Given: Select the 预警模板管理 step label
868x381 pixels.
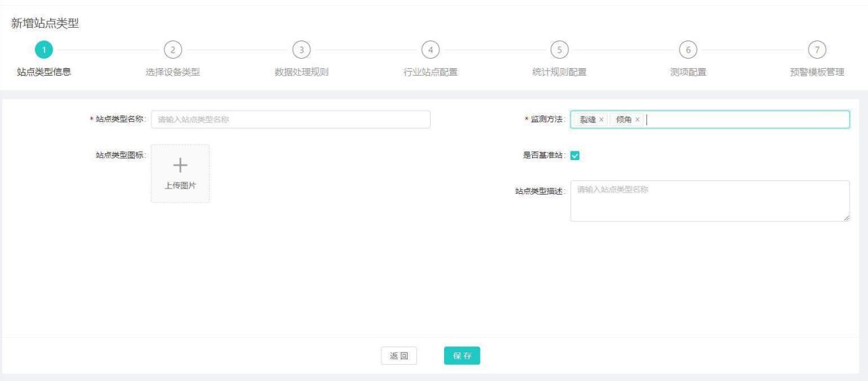Looking at the screenshot, I should [x=817, y=73].
